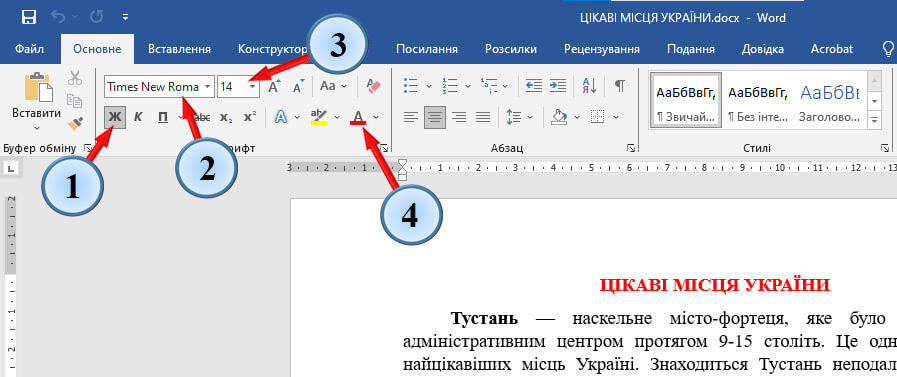The height and width of the screenshot is (377, 897).
Task: Align text to the left
Action: click(x=410, y=117)
